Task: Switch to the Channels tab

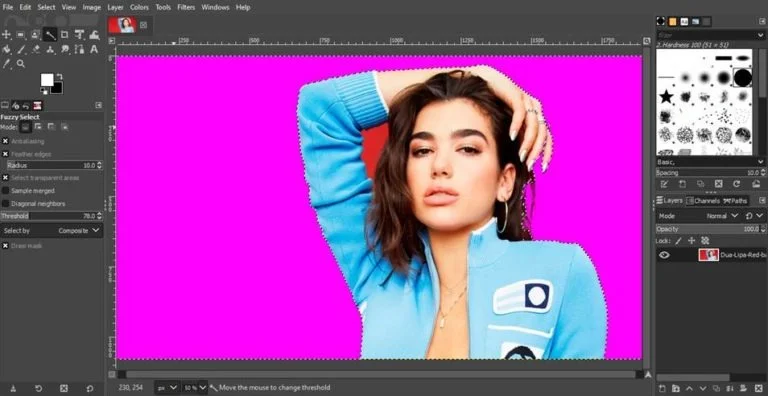Action: [x=703, y=201]
